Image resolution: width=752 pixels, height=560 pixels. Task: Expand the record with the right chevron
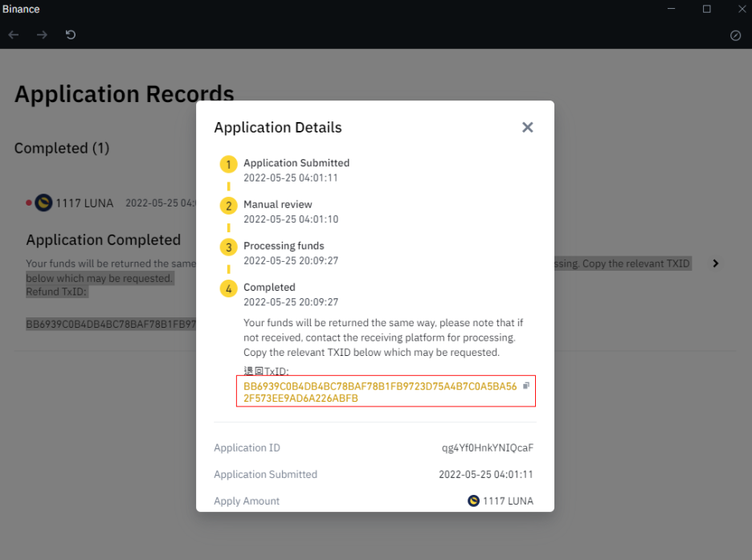click(x=716, y=264)
